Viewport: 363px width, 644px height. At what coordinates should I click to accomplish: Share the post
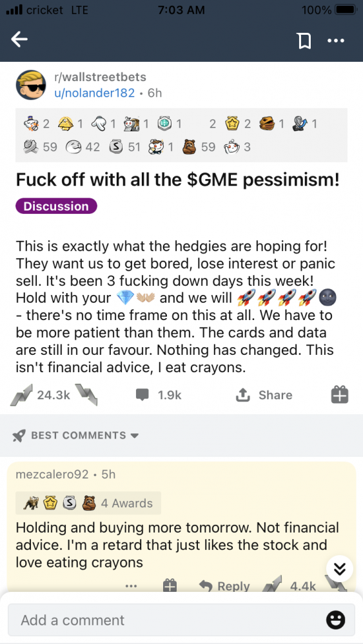264,395
